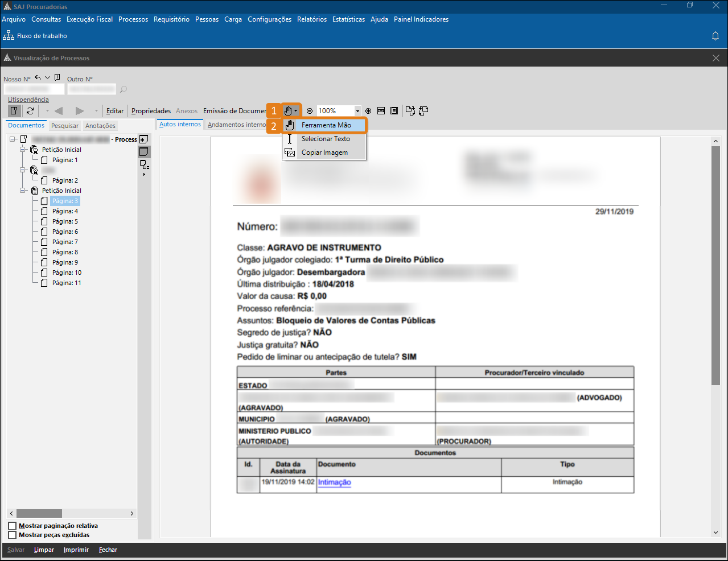Click the document vertical scrollbar thumb
728x561 pixels.
(715, 266)
